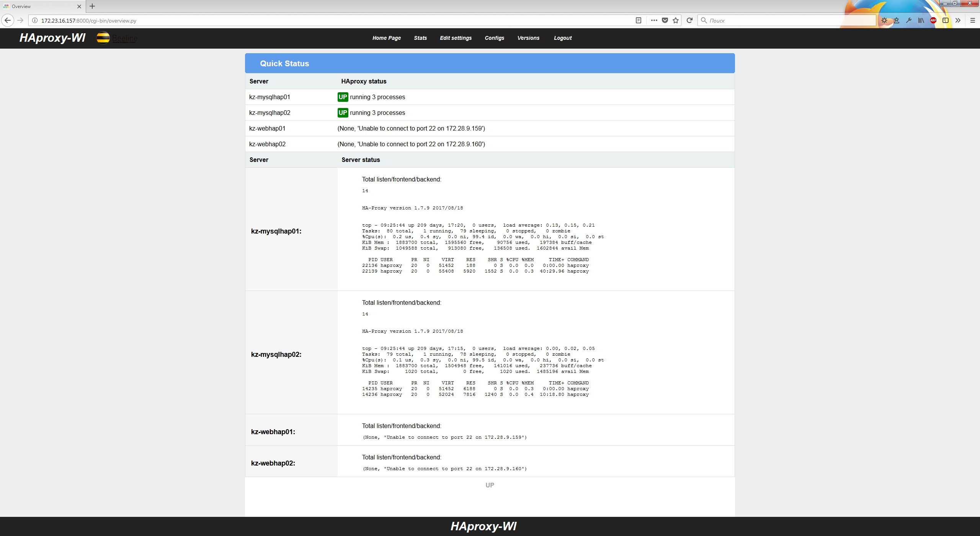
Task: Click the port 22 error for 172.28.9.159 in Quick Status
Action: tap(411, 129)
